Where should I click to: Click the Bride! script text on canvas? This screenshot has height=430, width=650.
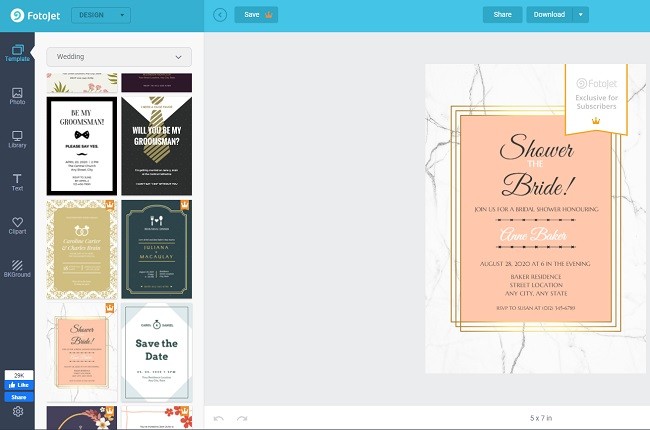point(538,185)
